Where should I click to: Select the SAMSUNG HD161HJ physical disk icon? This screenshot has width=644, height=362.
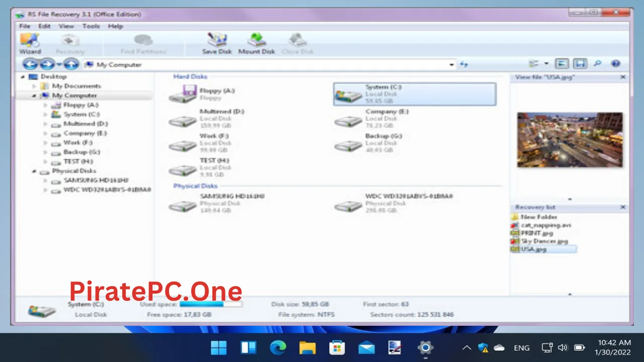[182, 206]
